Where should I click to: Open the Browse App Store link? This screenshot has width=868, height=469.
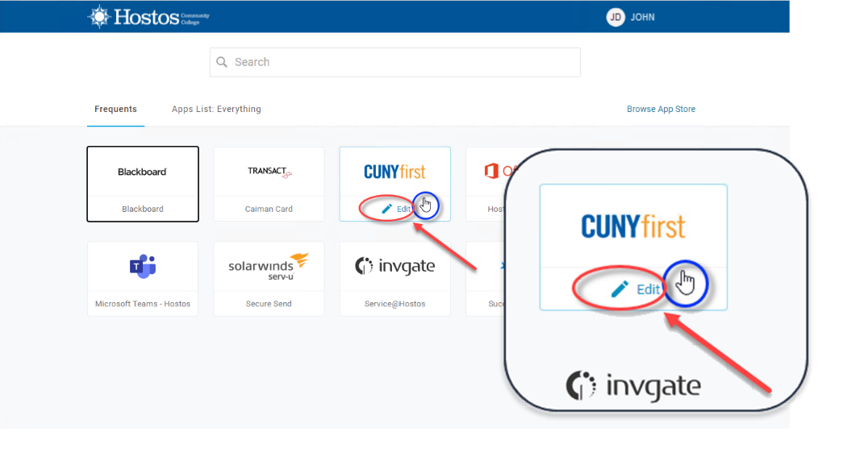[661, 109]
